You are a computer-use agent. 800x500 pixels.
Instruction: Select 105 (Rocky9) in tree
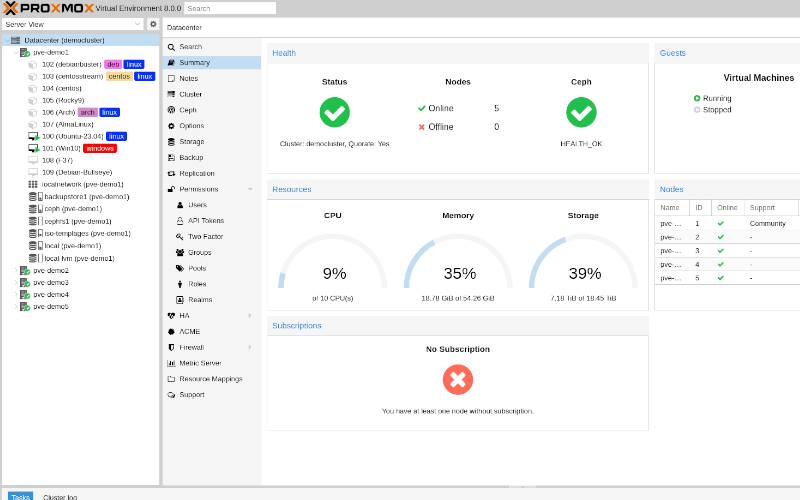pos(63,101)
